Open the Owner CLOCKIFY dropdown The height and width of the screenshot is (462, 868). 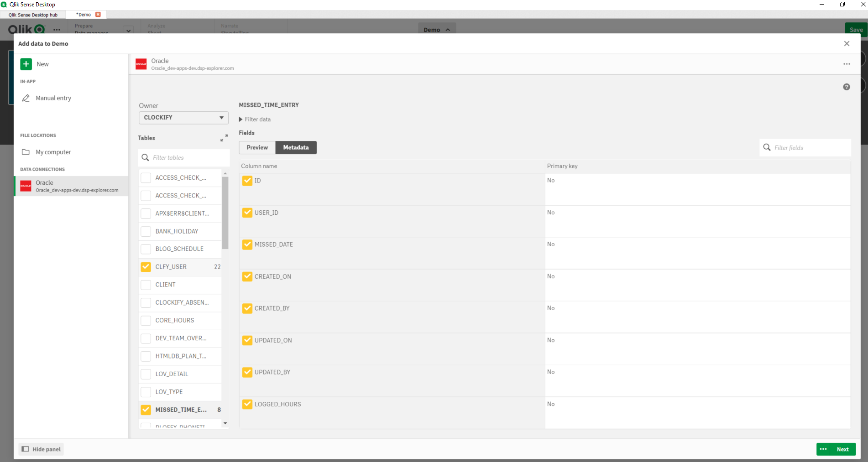183,118
